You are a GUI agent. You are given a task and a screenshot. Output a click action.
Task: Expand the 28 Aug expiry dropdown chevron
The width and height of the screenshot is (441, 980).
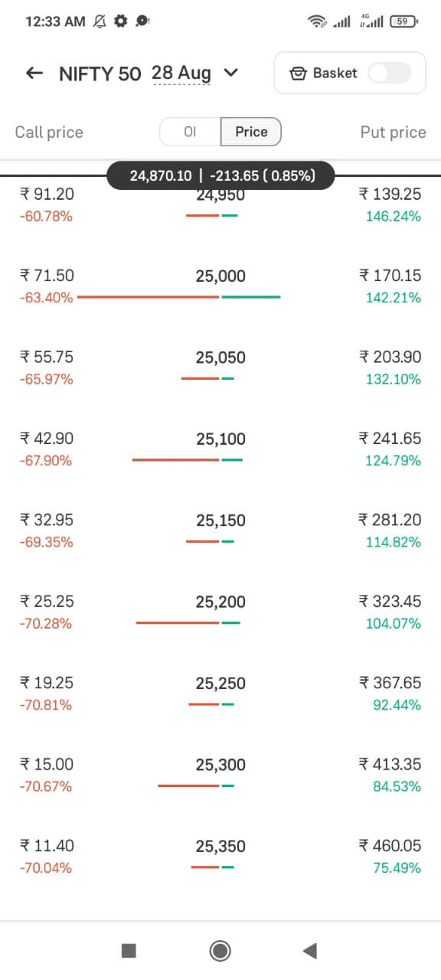tap(230, 73)
